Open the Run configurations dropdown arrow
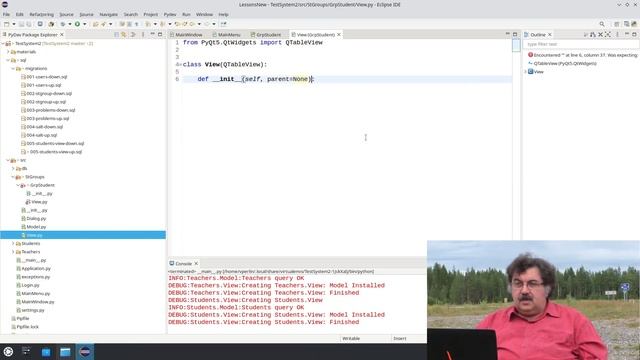640x360 pixels. click(84, 24)
